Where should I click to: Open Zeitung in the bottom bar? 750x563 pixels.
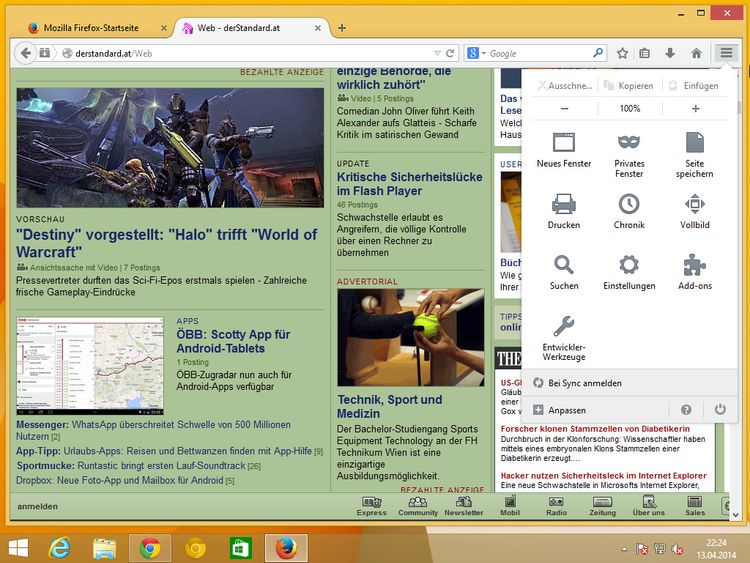[602, 506]
